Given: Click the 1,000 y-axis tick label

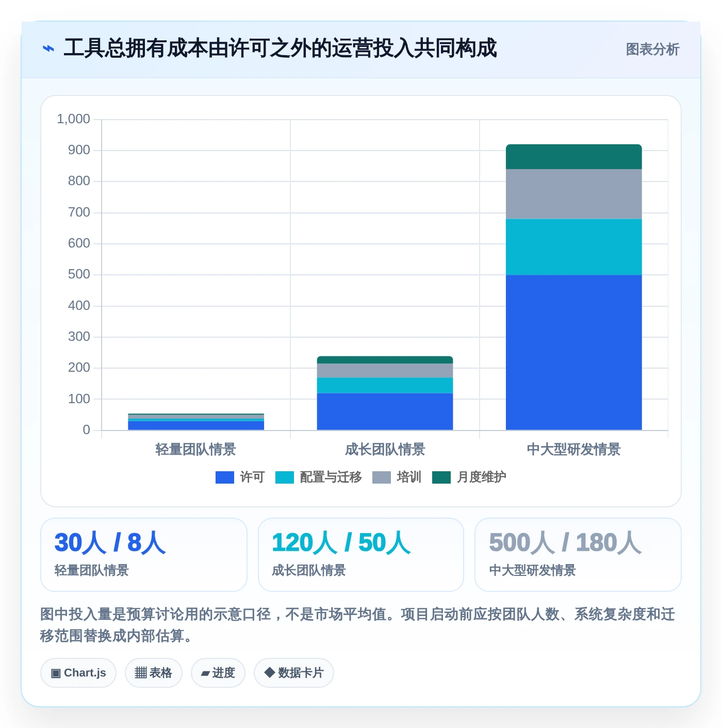Looking at the screenshot, I should pyautogui.click(x=73, y=119).
